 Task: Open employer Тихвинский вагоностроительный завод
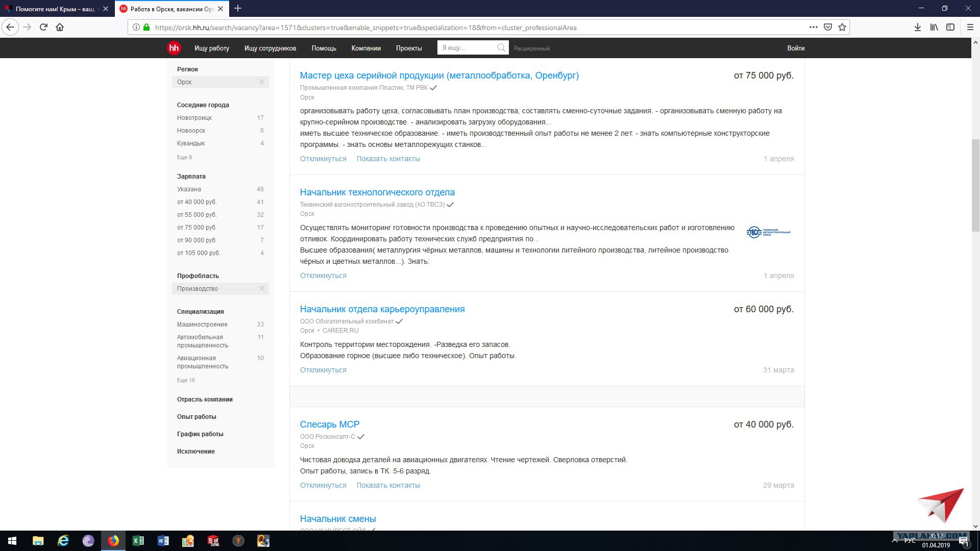click(372, 205)
